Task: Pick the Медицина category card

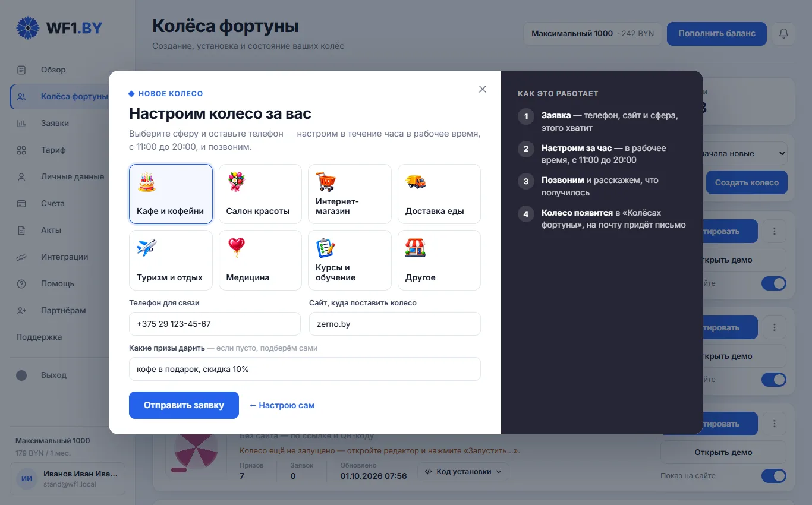Action: coord(260,260)
